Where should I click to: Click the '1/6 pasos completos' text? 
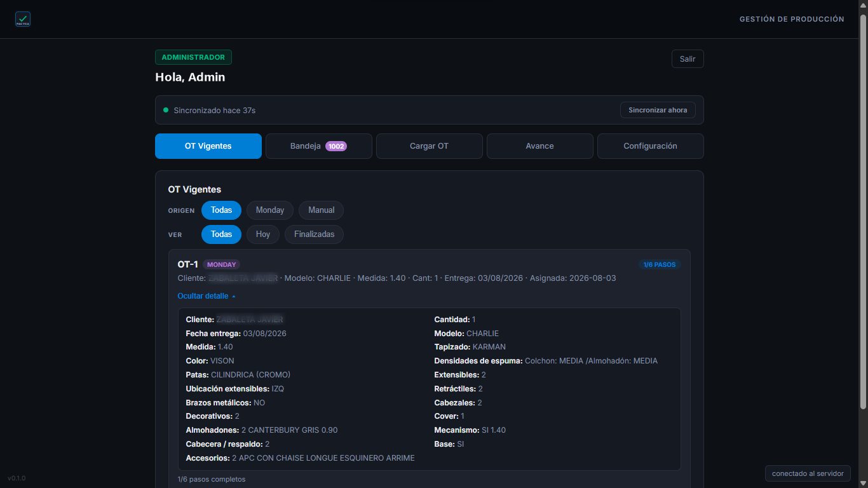point(212,479)
